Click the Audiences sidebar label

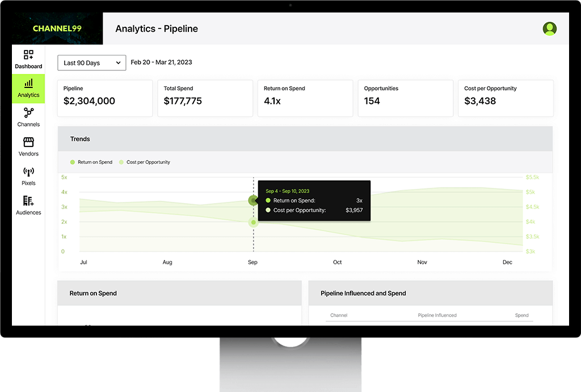[28, 213]
